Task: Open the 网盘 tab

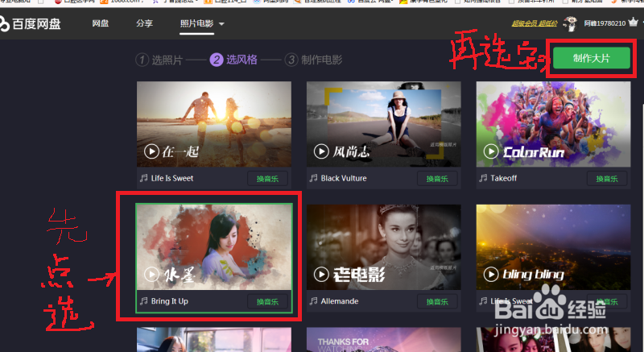Action: [x=100, y=23]
